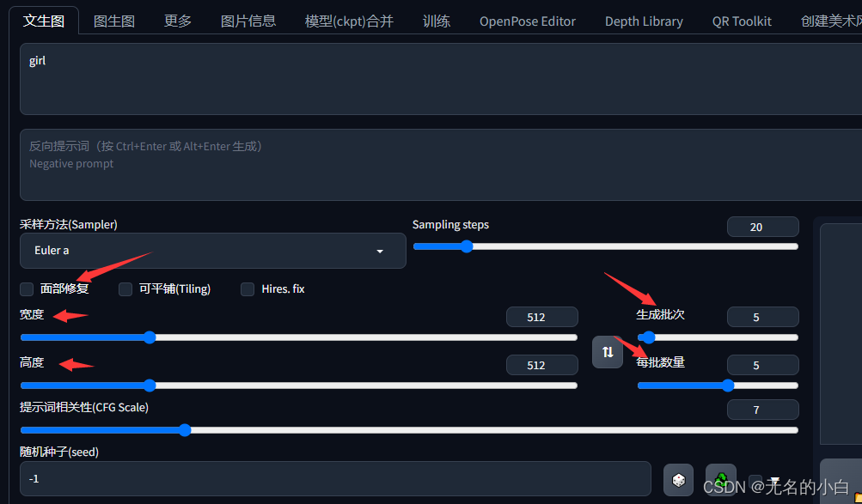Select the 更多 tab
862x504 pixels.
pos(178,21)
